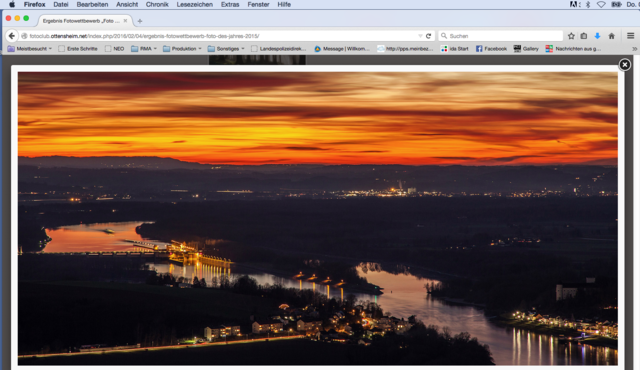
Task: Open the Gallery bookmark
Action: point(526,49)
